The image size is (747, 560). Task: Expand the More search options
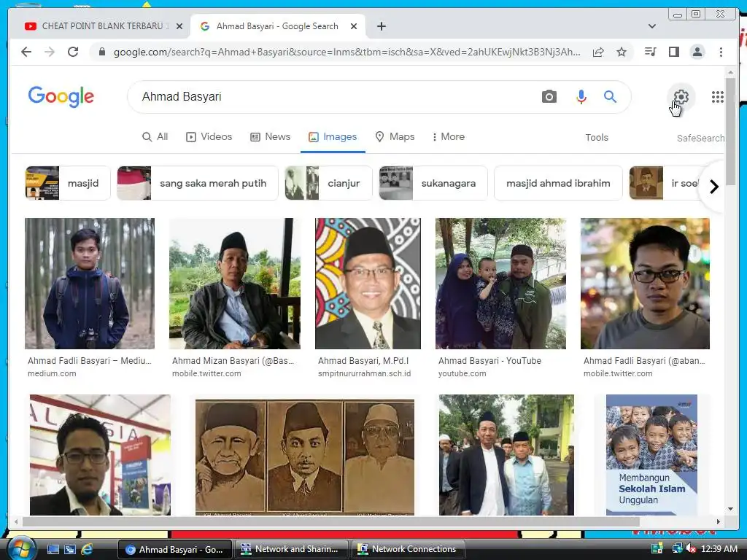(449, 136)
